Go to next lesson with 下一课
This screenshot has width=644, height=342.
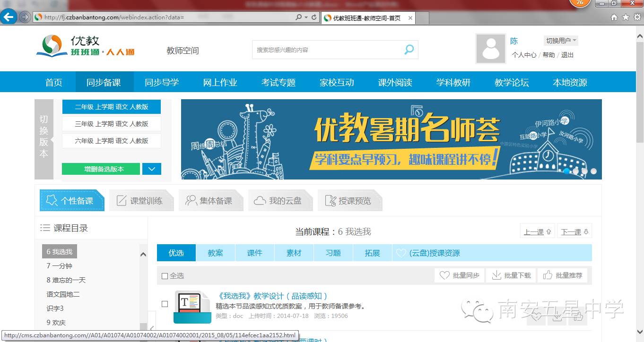[574, 231]
